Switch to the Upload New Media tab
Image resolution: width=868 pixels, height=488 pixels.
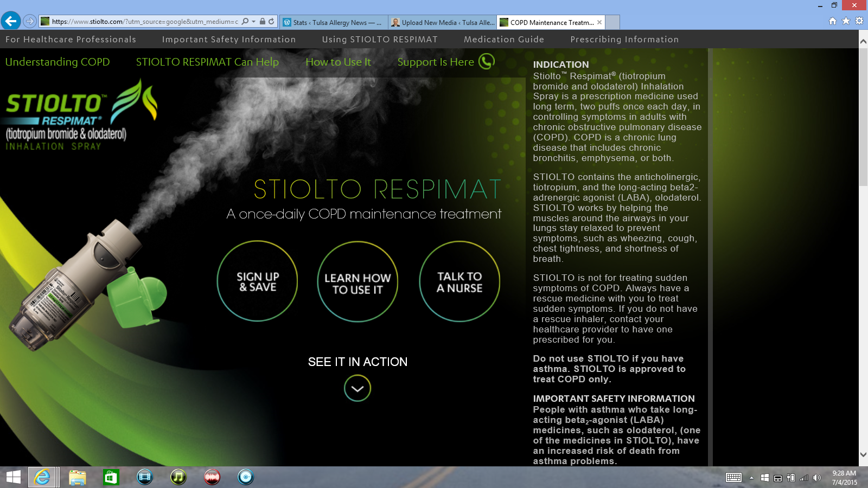pyautogui.click(x=442, y=22)
